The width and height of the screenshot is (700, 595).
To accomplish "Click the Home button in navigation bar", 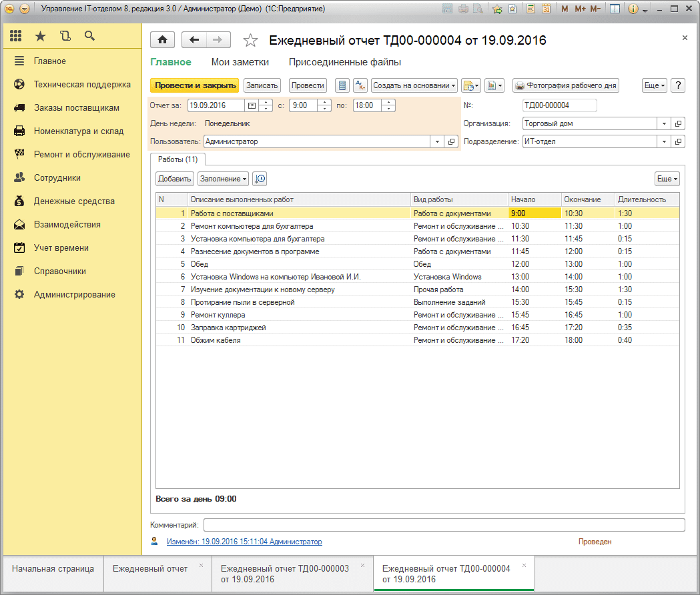I will coord(162,40).
